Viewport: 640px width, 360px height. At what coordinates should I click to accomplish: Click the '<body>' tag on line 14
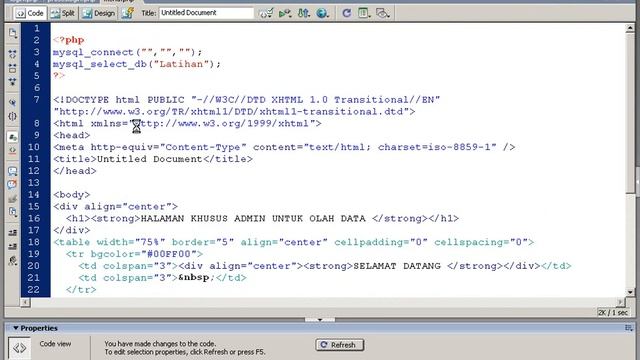pyautogui.click(x=71, y=194)
